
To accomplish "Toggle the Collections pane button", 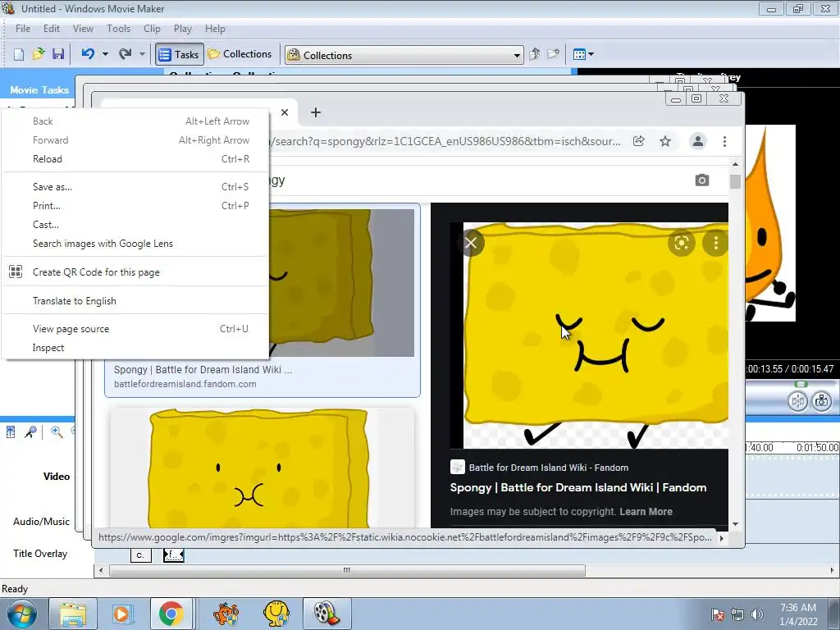I will 240,54.
